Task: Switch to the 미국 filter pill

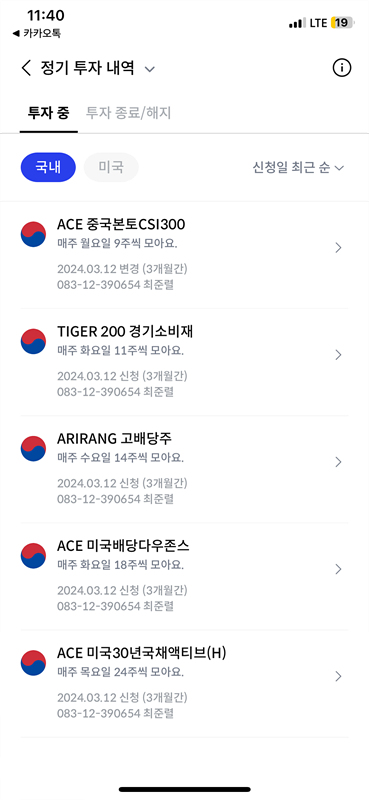Action: [111, 167]
